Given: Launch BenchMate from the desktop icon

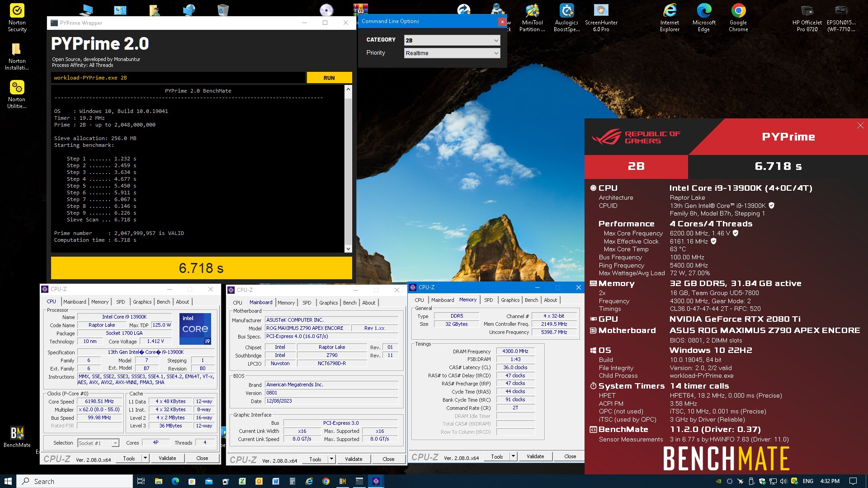Looking at the screenshot, I should coord(17,436).
